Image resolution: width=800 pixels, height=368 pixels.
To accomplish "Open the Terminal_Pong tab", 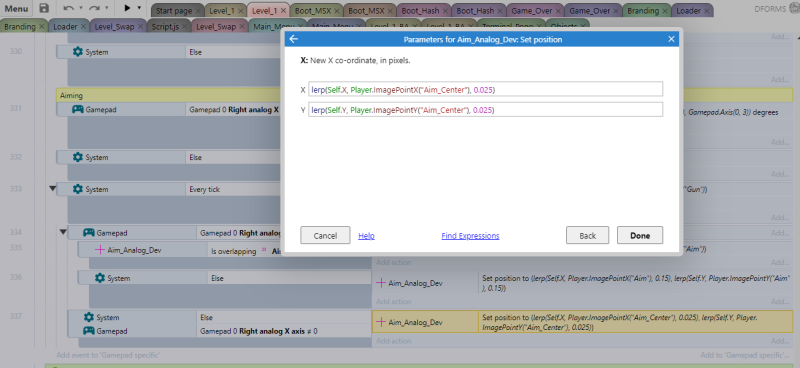I will [x=508, y=27].
